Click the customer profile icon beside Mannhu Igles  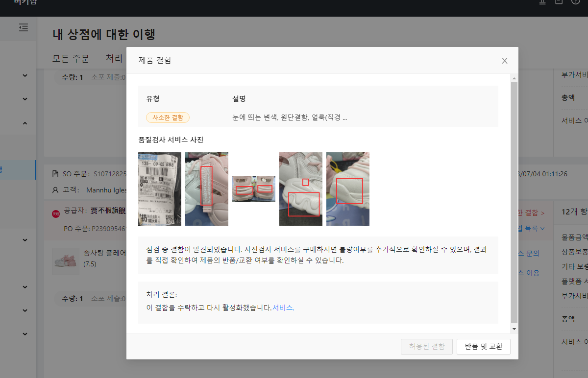[55, 190]
